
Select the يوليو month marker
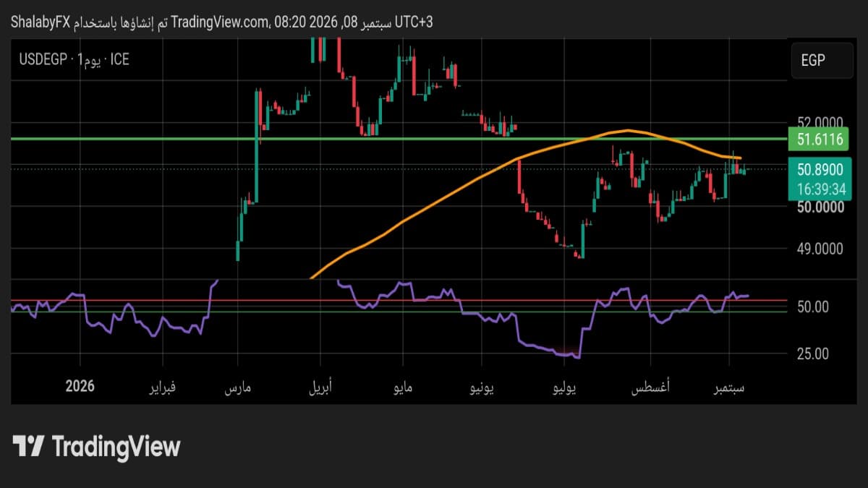pos(564,388)
